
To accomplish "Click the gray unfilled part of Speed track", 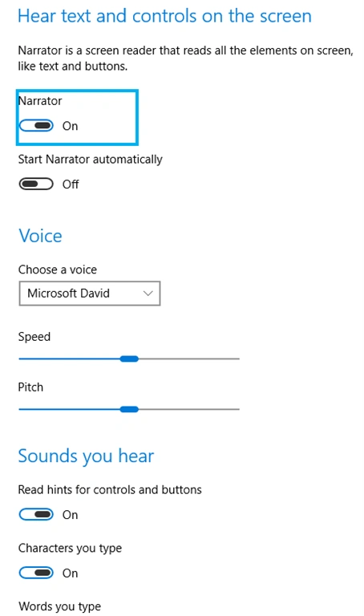I will 189,359.
